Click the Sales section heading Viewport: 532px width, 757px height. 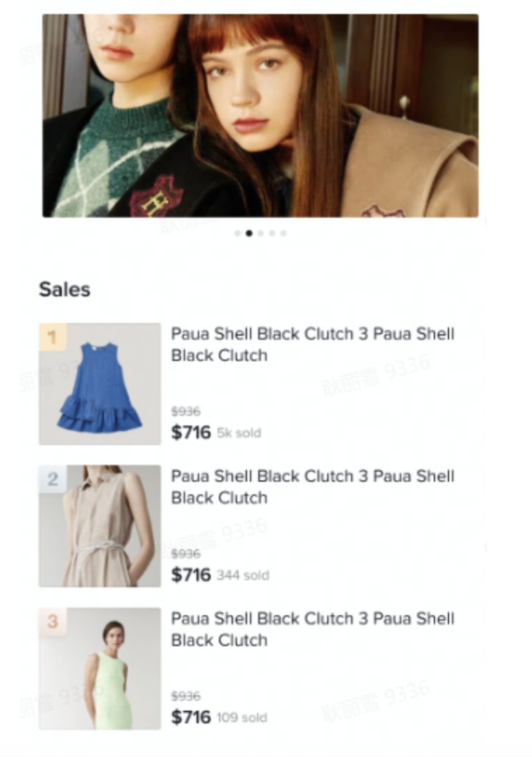tap(65, 289)
